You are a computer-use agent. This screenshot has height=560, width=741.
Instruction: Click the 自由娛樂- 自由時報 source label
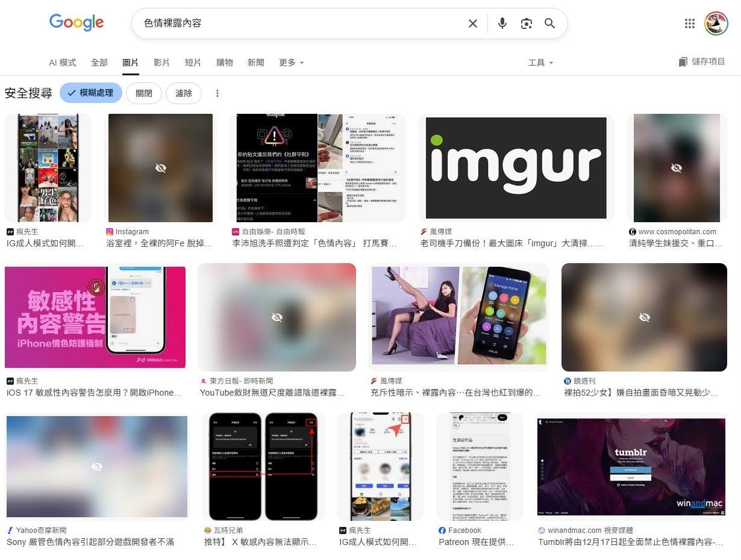tap(274, 232)
